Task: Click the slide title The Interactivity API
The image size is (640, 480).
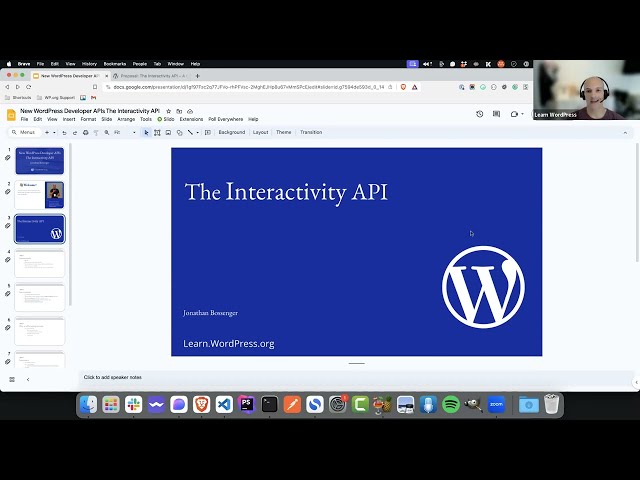Action: pos(286,192)
